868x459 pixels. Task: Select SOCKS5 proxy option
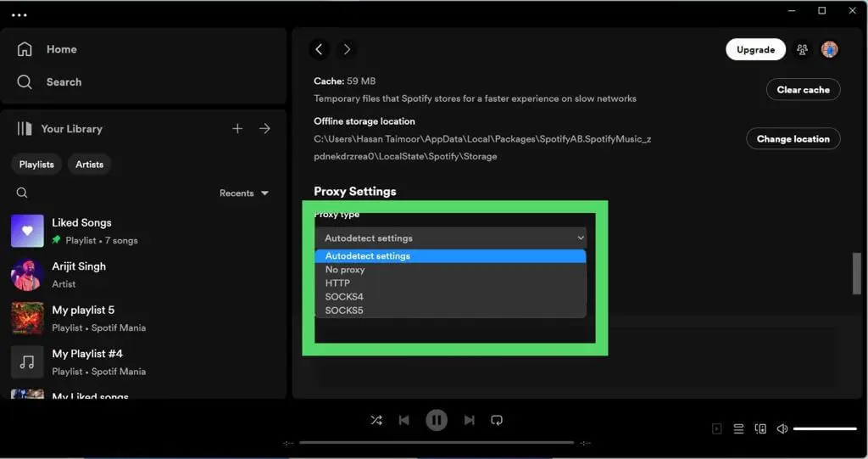(451, 311)
